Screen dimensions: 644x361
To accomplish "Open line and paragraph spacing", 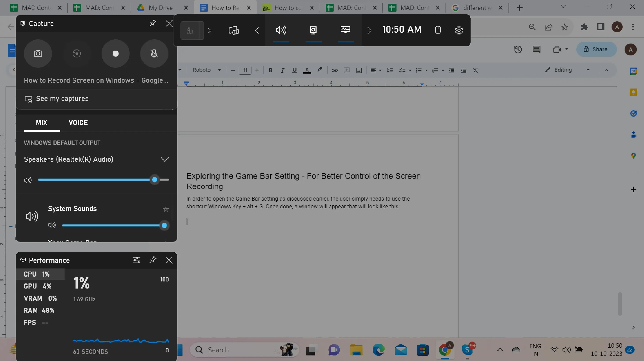I will (x=389, y=70).
